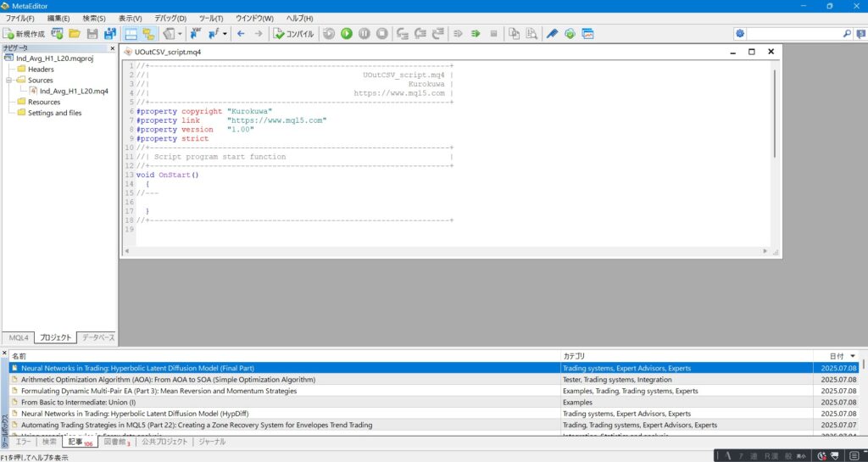Image resolution: width=868 pixels, height=462 pixels.
Task: Click the styler icon in toolbar
Action: coord(170,34)
